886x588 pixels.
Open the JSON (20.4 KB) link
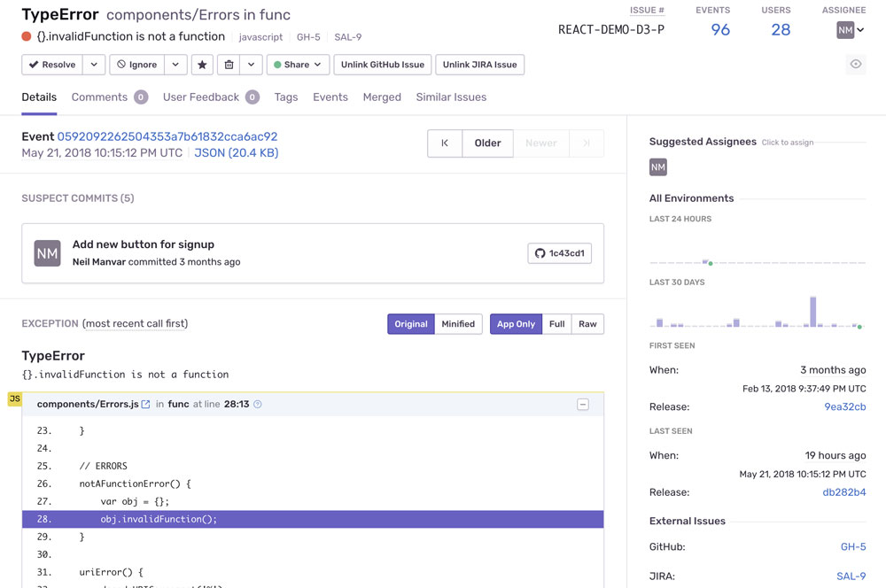click(x=237, y=152)
